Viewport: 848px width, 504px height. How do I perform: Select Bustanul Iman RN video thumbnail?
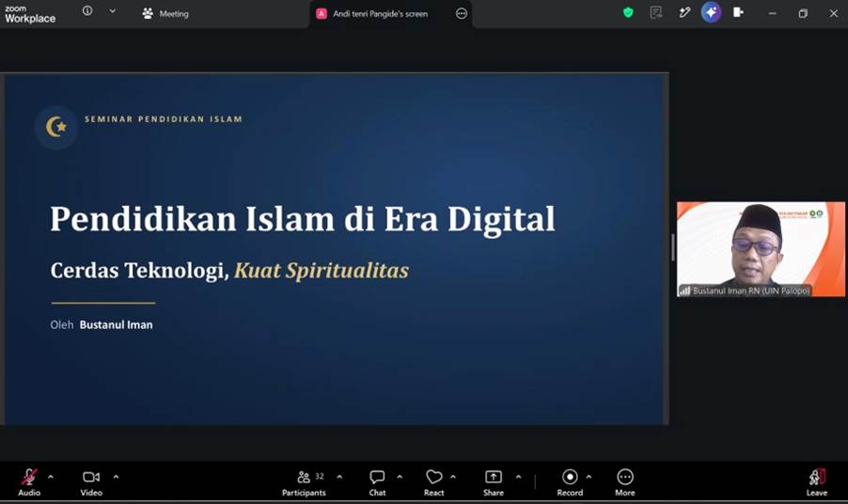761,249
